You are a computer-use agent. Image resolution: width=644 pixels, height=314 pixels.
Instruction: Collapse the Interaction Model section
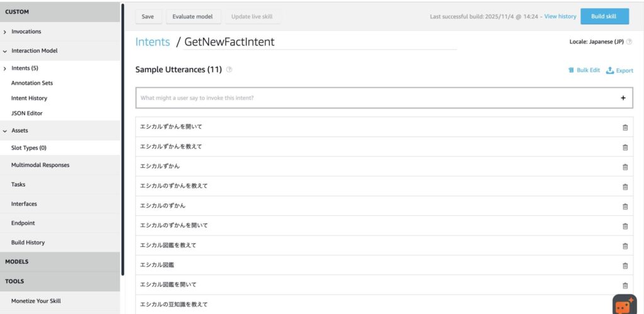click(6, 51)
